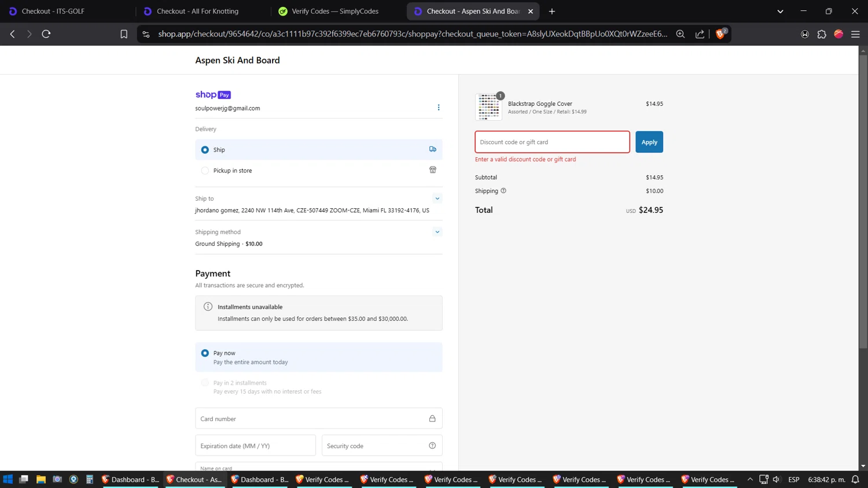Screen dimensions: 868x488
Task: Open first Dashboard taskbar window
Action: (x=131, y=479)
